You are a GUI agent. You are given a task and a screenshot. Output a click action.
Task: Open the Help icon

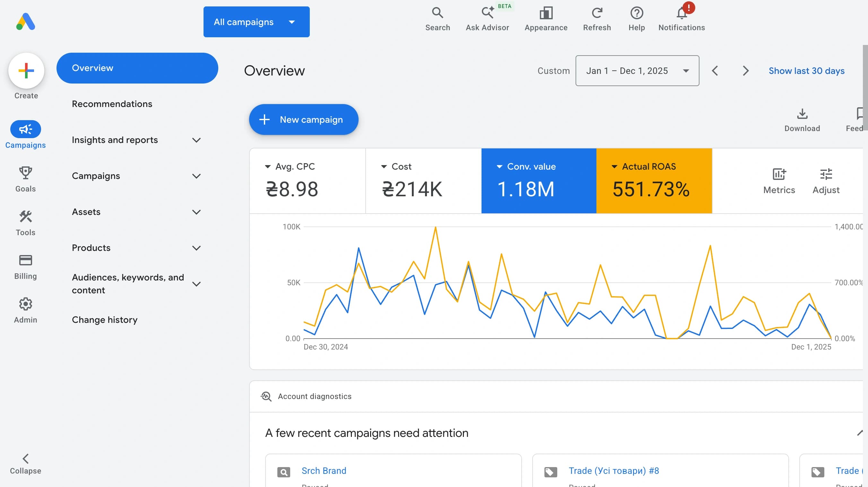[637, 13]
